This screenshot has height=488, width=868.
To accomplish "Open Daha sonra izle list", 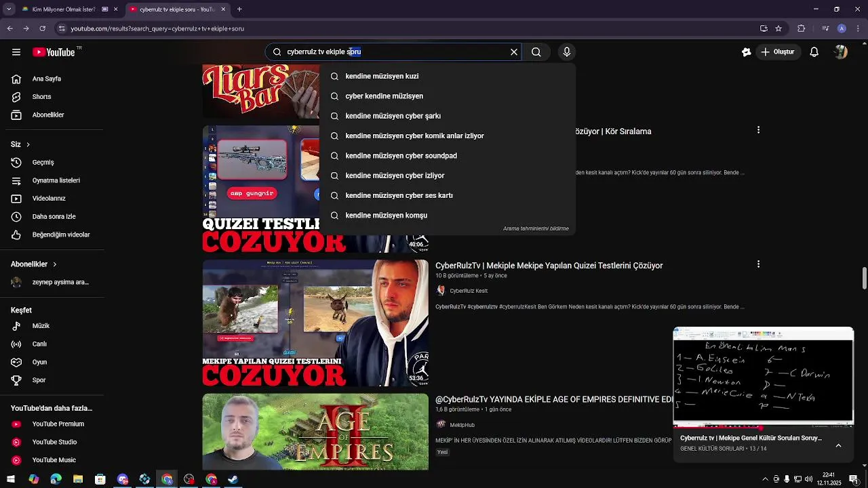I will (x=52, y=217).
